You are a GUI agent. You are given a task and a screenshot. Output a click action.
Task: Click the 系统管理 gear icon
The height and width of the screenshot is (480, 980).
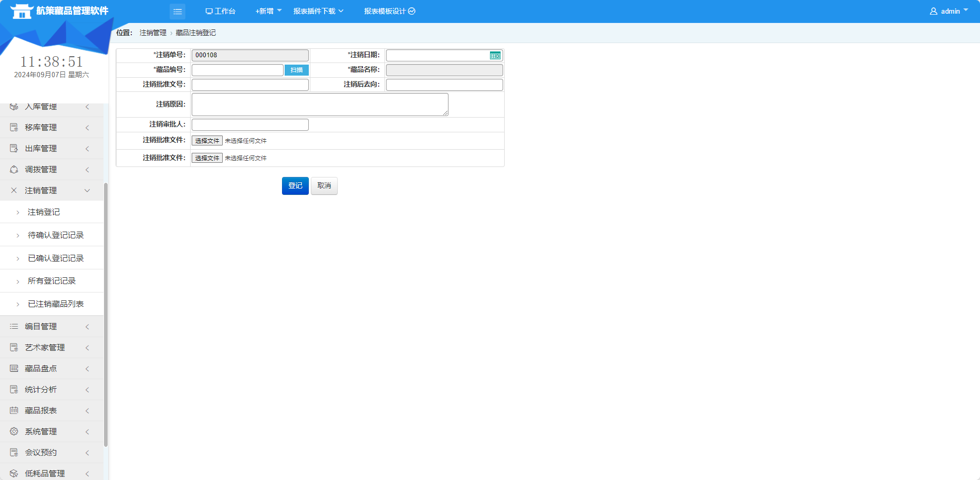coord(14,432)
